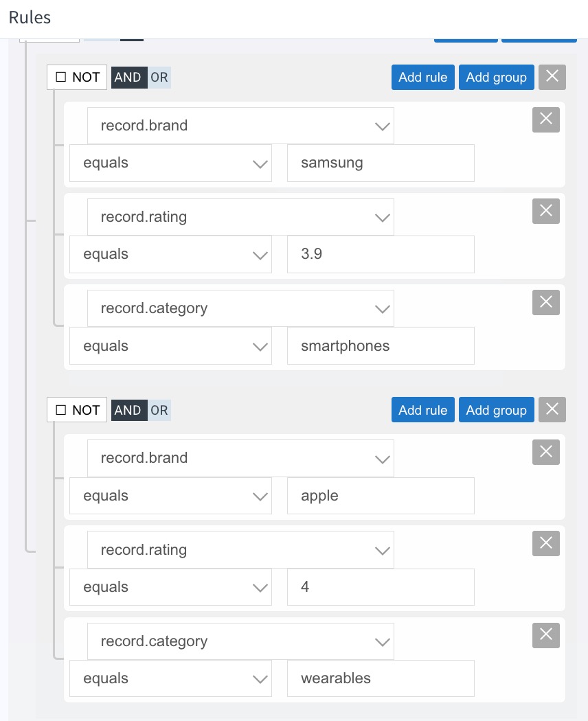Click the value field containing 4
Screen dimensions: 588x721
pos(381,587)
